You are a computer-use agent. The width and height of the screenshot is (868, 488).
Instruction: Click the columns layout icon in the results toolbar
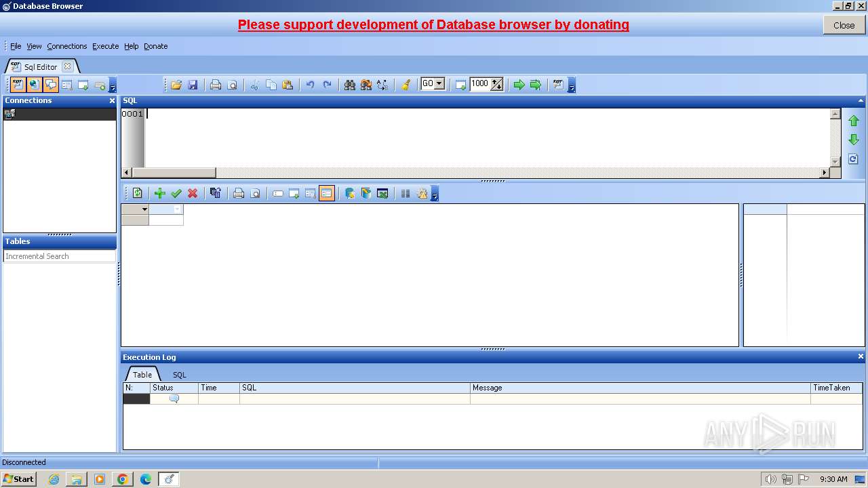406,193
